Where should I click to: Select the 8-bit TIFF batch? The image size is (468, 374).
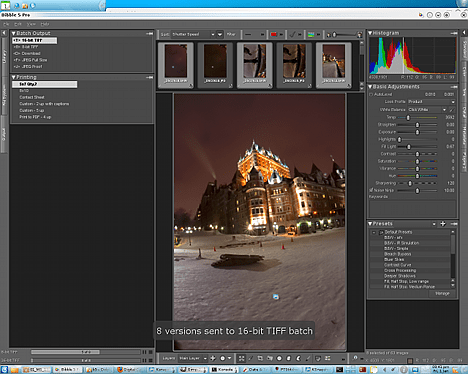(x=26, y=47)
